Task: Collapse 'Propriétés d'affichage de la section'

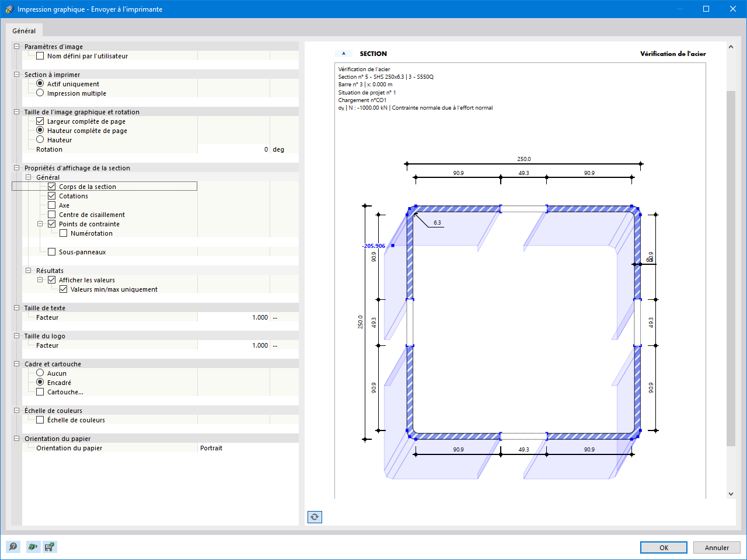Action: point(16,168)
